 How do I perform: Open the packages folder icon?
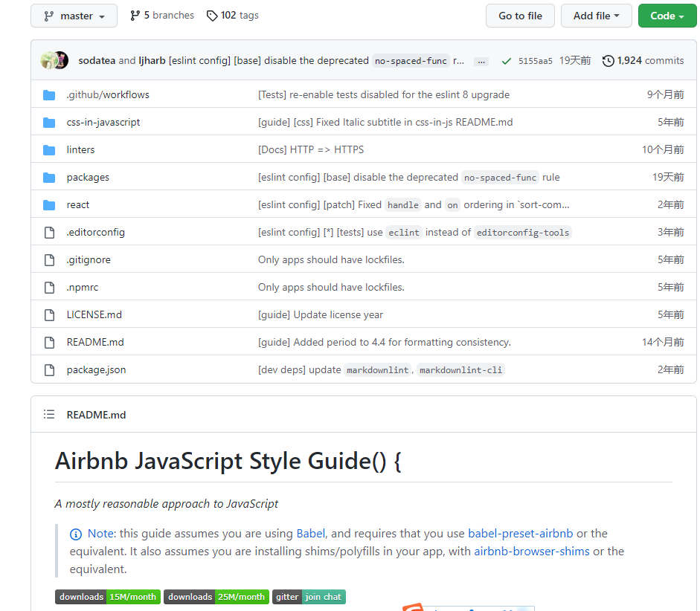(x=49, y=178)
